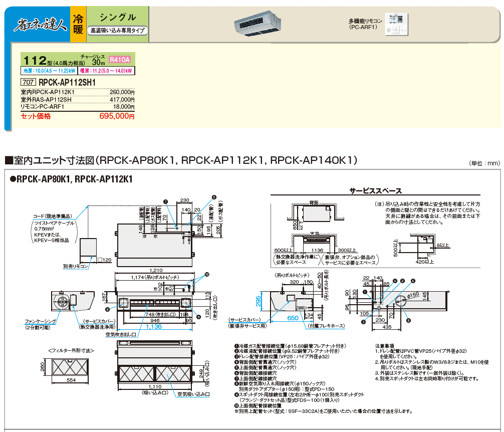Click the boxed 707 number
This screenshot has height=432, width=504.
coord(28,82)
